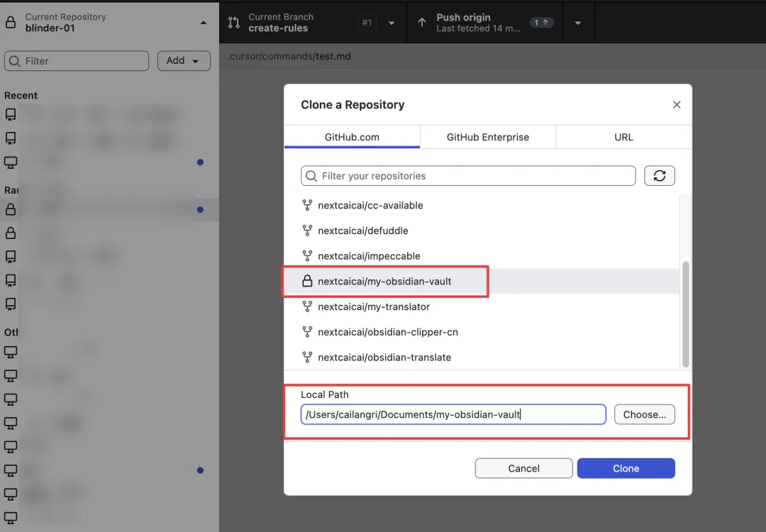The height and width of the screenshot is (532, 766).
Task: Click the magnifier icon in Filter your repositories
Action: (311, 176)
